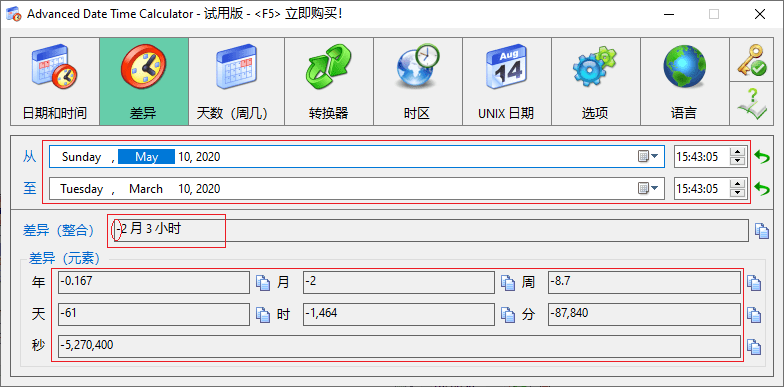The height and width of the screenshot is (387, 784).
Task: Click the 天 field showing -61
Action: tap(154, 314)
